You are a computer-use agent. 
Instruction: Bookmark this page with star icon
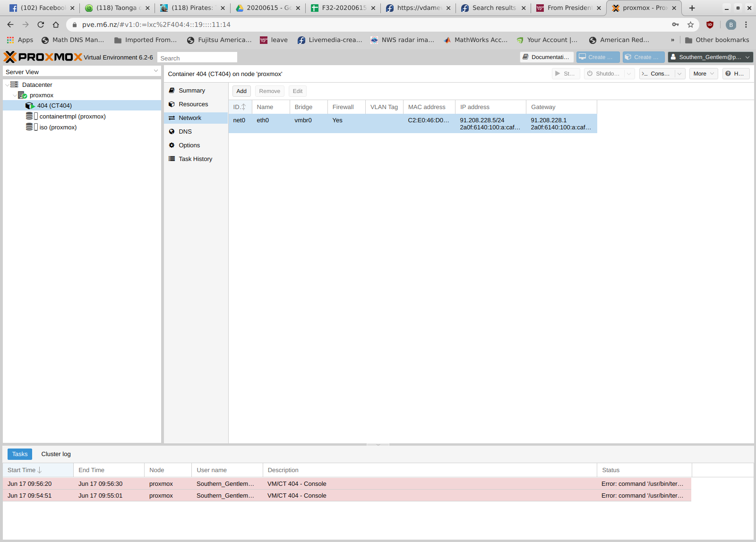[x=690, y=25]
